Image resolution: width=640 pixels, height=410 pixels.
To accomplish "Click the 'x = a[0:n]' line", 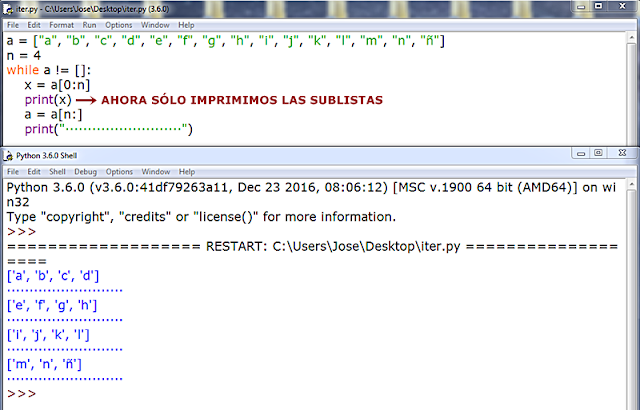I will click(57, 85).
